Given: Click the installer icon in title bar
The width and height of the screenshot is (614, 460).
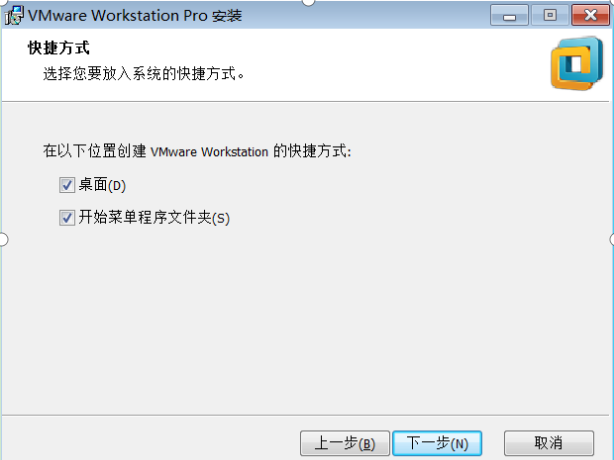Looking at the screenshot, I should pos(14,16).
